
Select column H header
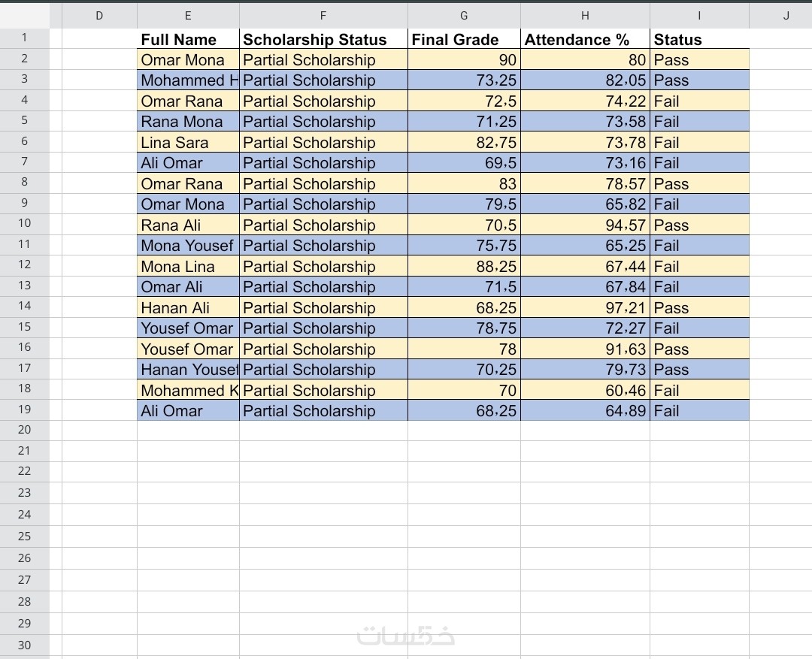[585, 15]
